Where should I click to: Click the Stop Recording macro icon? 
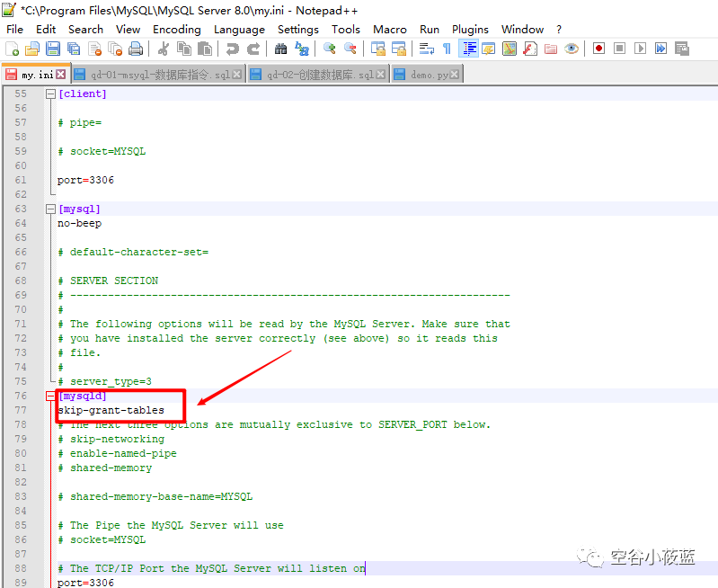(619, 49)
